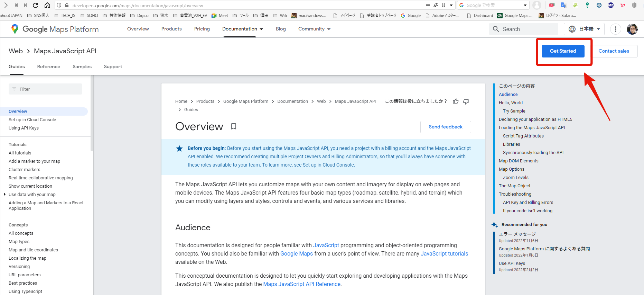Click the gray shield extension icon

coord(634,5)
